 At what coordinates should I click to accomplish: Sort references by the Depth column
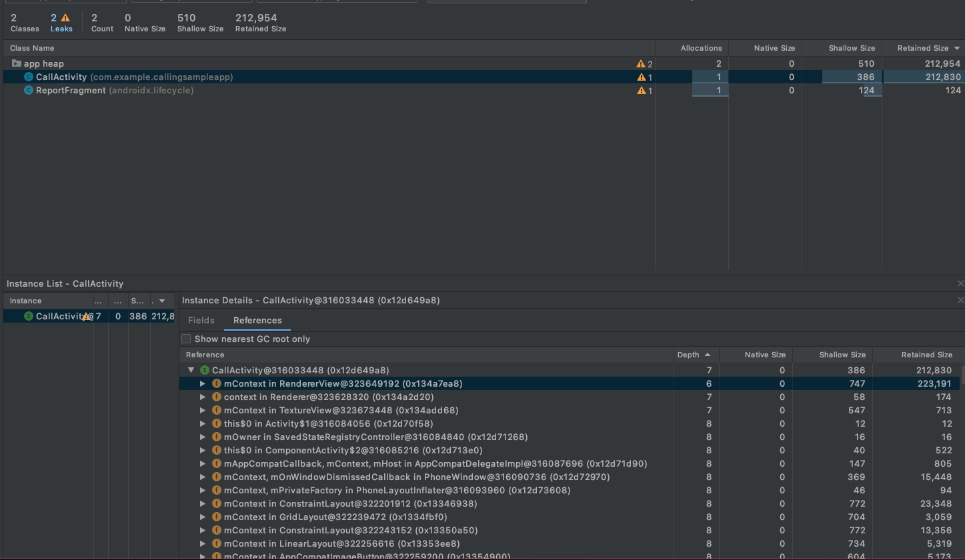tap(689, 355)
